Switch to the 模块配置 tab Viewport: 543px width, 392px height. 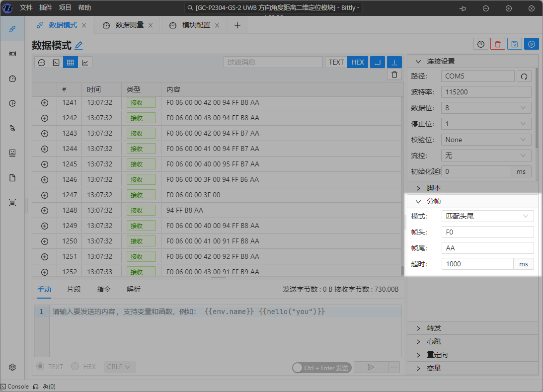[x=196, y=25]
